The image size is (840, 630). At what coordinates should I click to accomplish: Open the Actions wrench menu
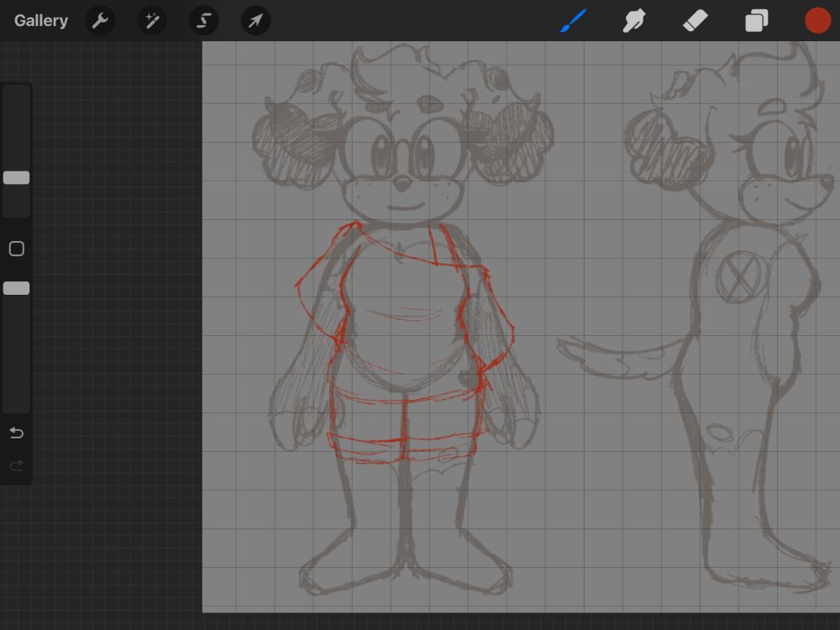pos(100,21)
